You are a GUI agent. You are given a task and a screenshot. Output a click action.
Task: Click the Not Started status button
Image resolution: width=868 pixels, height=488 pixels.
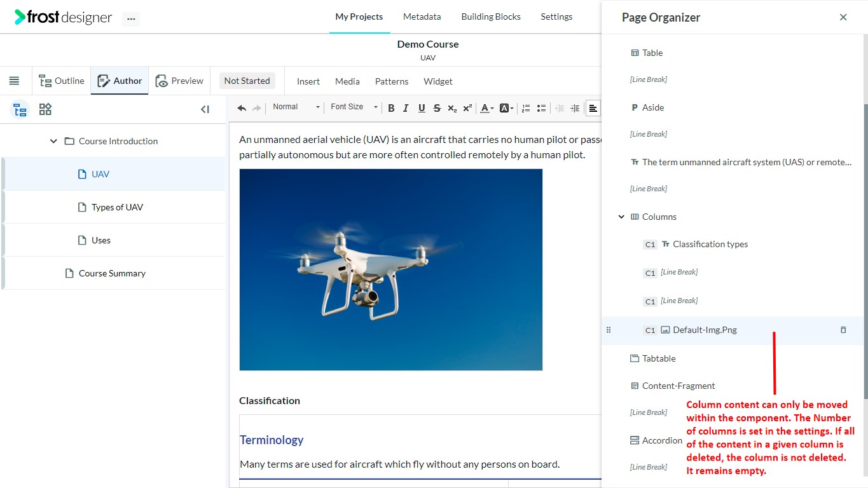point(247,81)
